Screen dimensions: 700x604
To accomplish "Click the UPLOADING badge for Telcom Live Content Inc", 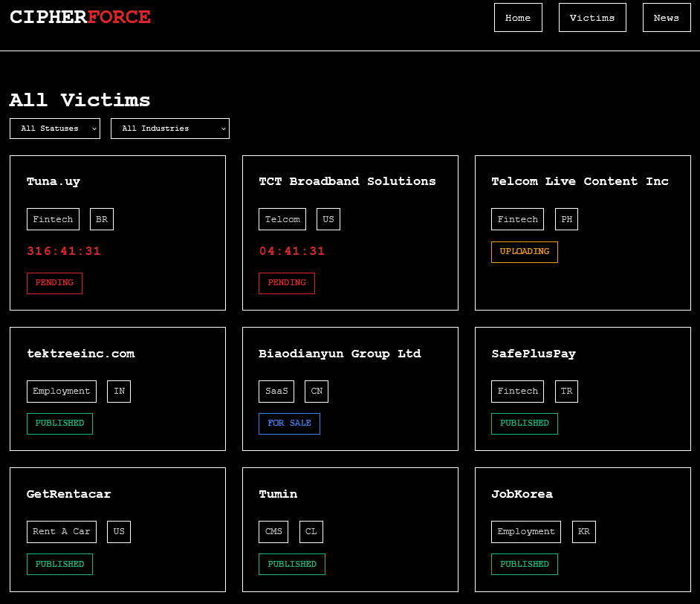I will (525, 252).
